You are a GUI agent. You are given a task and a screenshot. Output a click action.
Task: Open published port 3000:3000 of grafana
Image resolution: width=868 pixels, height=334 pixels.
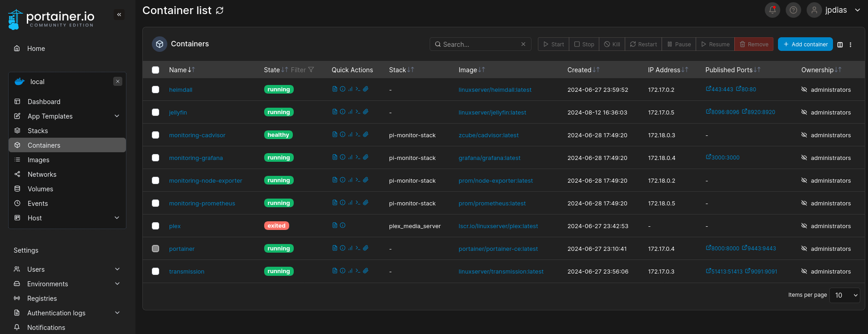[x=722, y=158]
